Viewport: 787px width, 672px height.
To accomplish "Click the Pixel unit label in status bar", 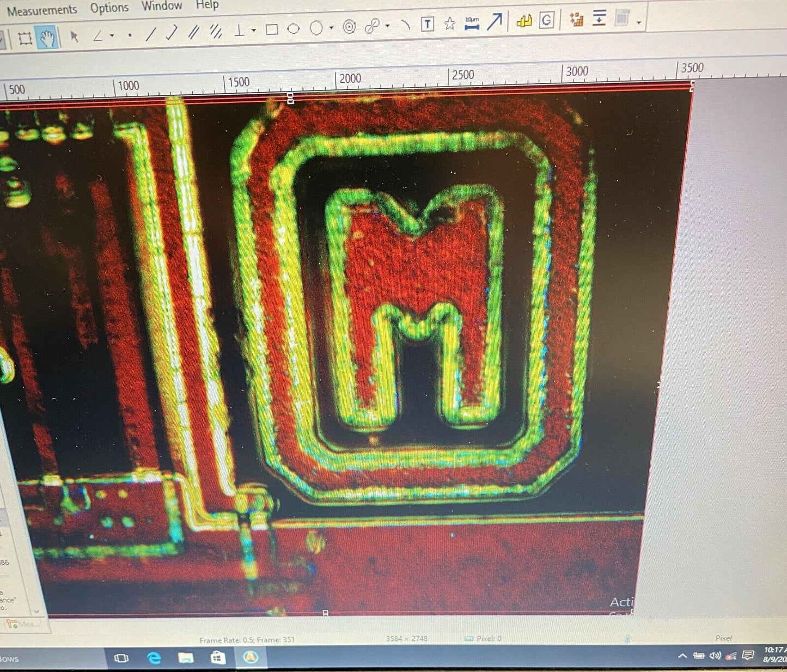I will click(x=723, y=638).
